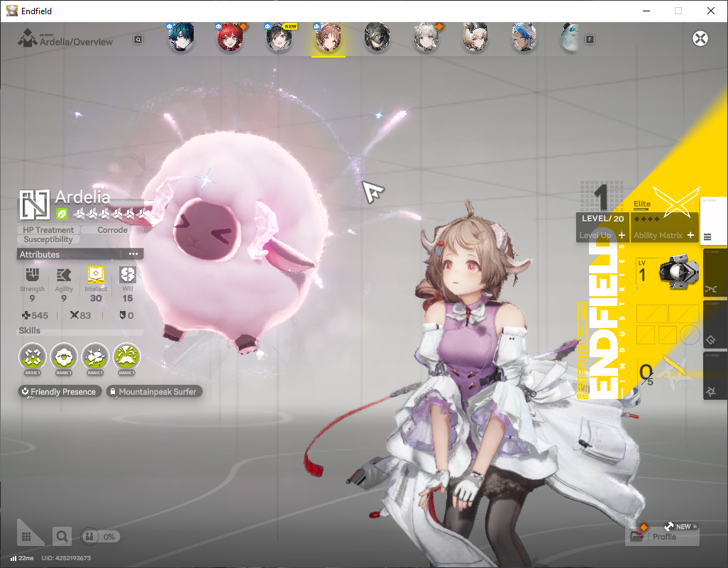Click the first empty rectangular equipment slot

pos(651,314)
